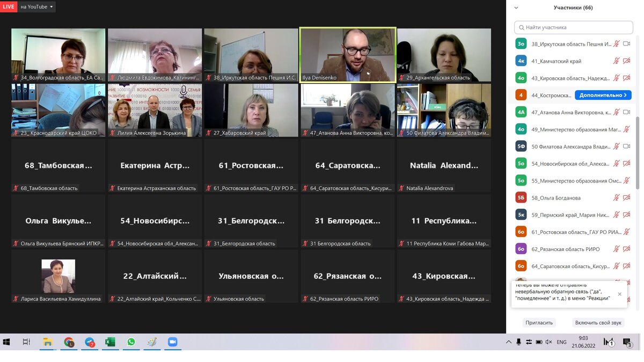Open Дополнительно menu for 44_Костромская
This screenshot has width=644, height=362.
coord(603,95)
